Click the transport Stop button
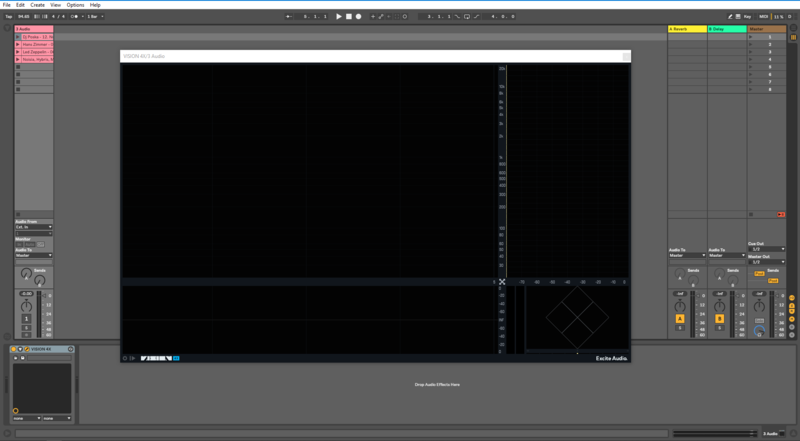 pyautogui.click(x=348, y=16)
